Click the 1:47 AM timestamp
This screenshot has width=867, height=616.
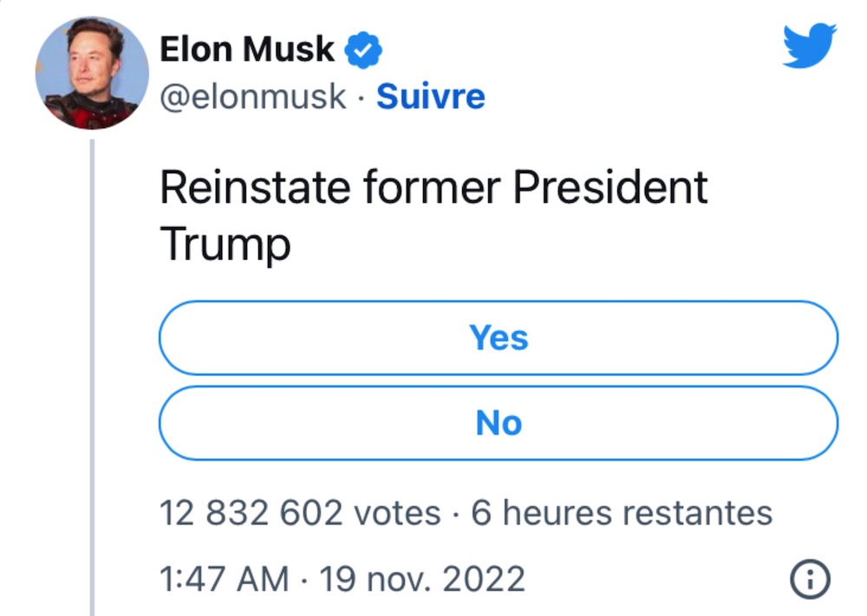[224, 579]
